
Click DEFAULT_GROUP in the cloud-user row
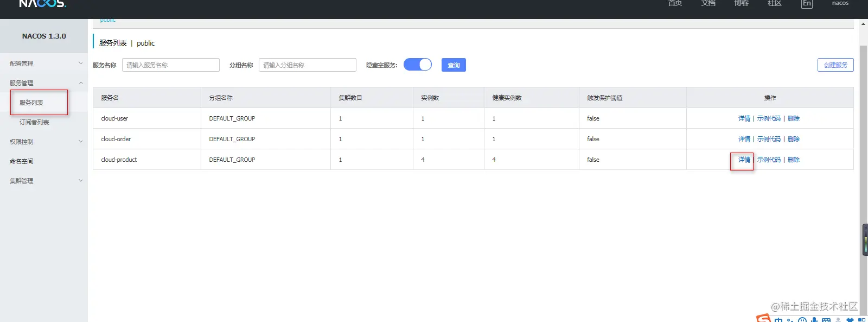232,118
